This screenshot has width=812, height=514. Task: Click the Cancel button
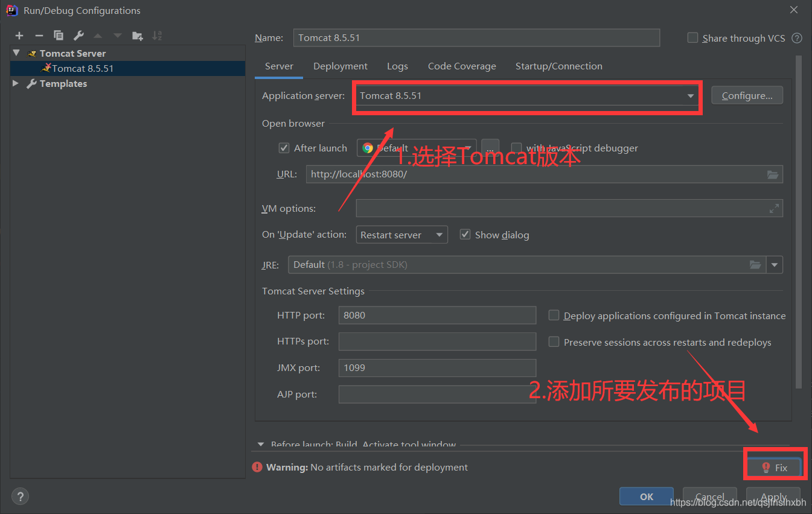click(710, 497)
